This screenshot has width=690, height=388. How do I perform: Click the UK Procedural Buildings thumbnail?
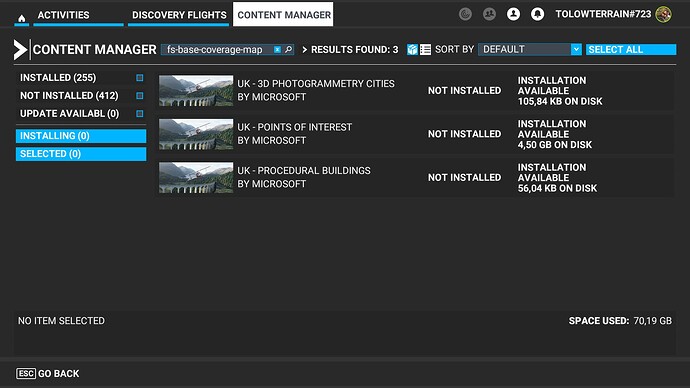click(x=196, y=178)
